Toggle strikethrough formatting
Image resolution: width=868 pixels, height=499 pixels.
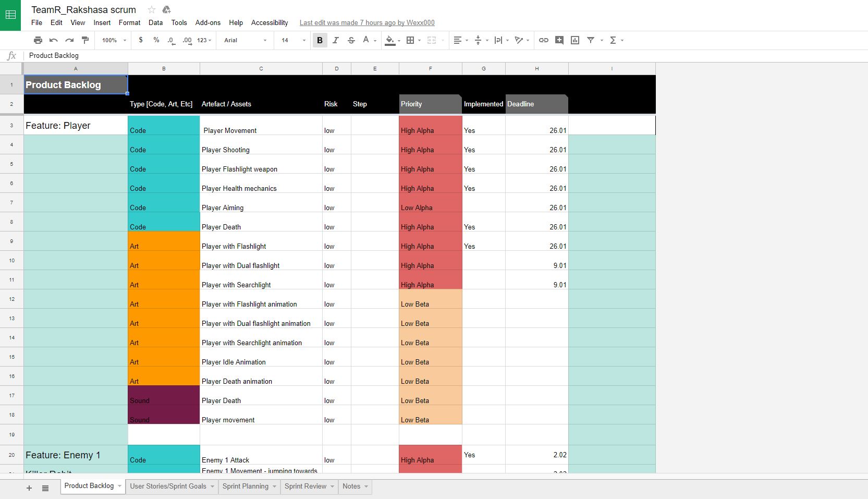pyautogui.click(x=351, y=40)
